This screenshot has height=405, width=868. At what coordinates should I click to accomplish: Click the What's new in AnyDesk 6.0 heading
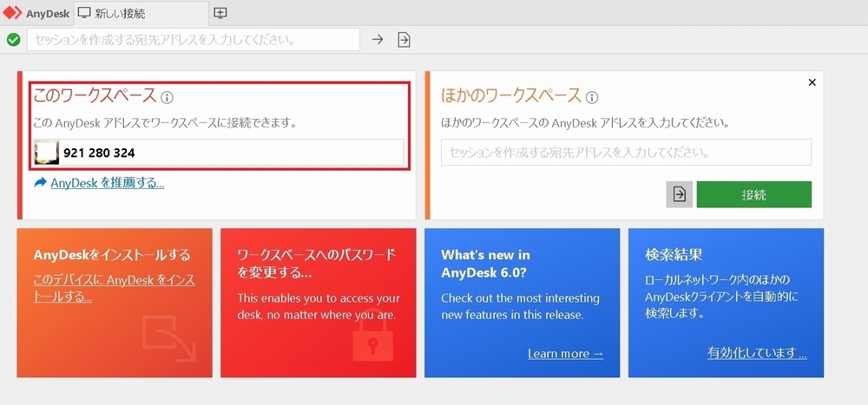click(485, 264)
